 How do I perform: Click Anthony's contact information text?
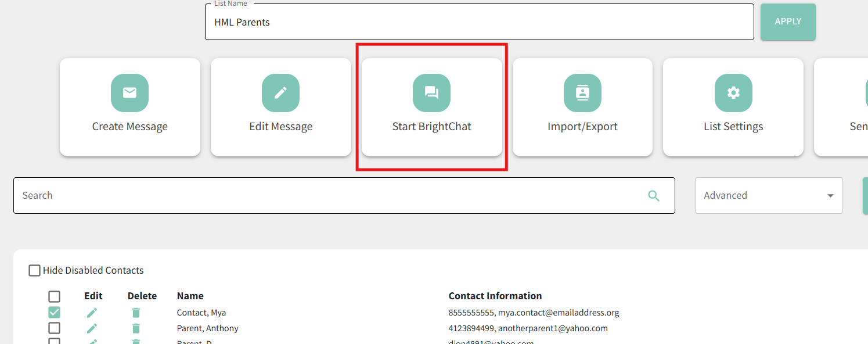528,328
